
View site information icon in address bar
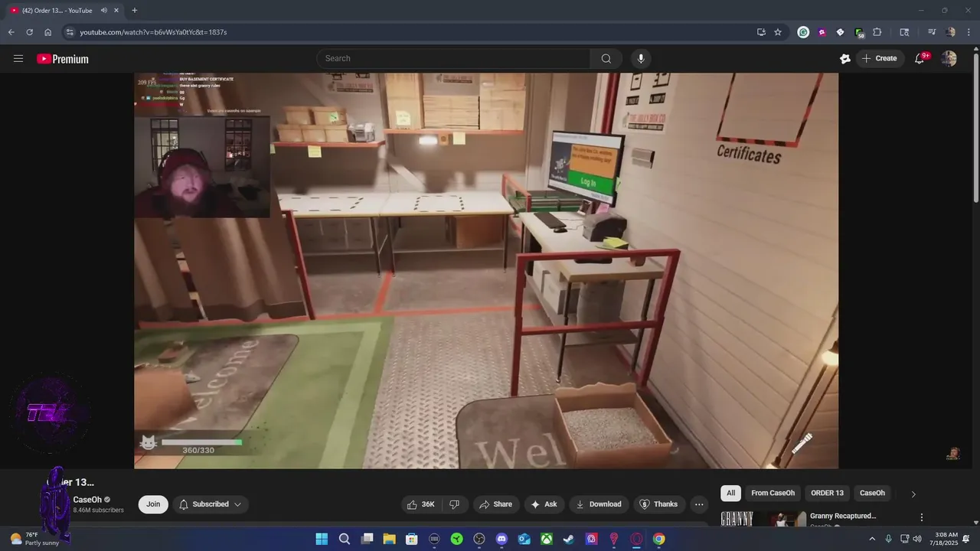69,32
